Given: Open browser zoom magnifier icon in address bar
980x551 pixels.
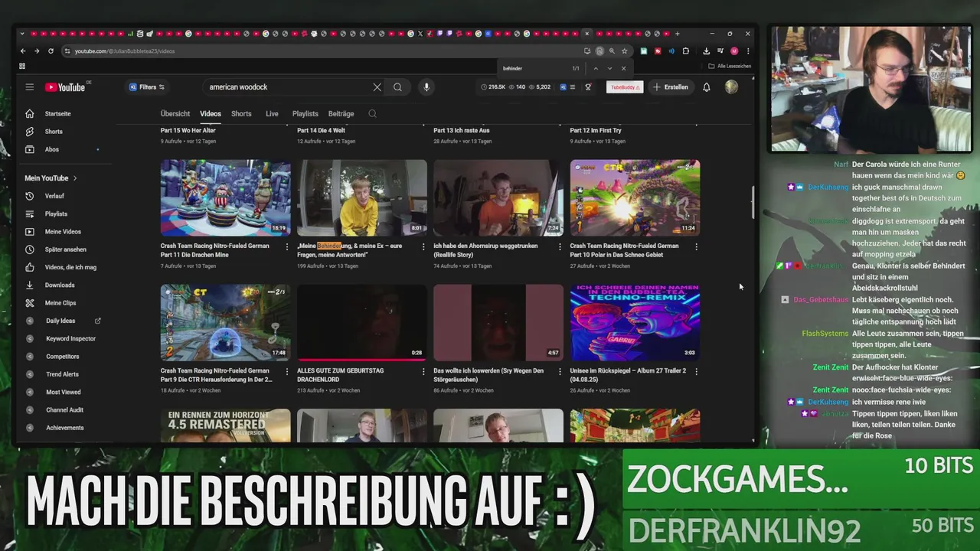Looking at the screenshot, I should pyautogui.click(x=612, y=51).
